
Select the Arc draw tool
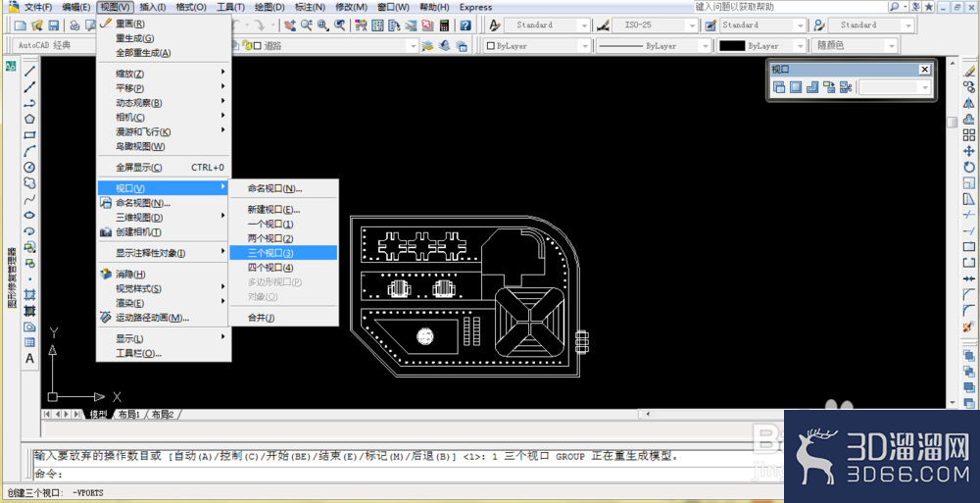point(29,151)
